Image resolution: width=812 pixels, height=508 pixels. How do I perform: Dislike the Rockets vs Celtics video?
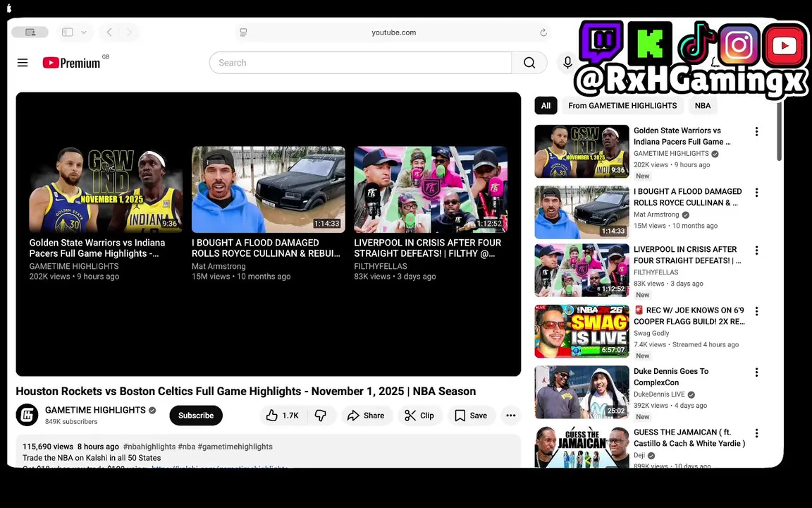pyautogui.click(x=321, y=415)
